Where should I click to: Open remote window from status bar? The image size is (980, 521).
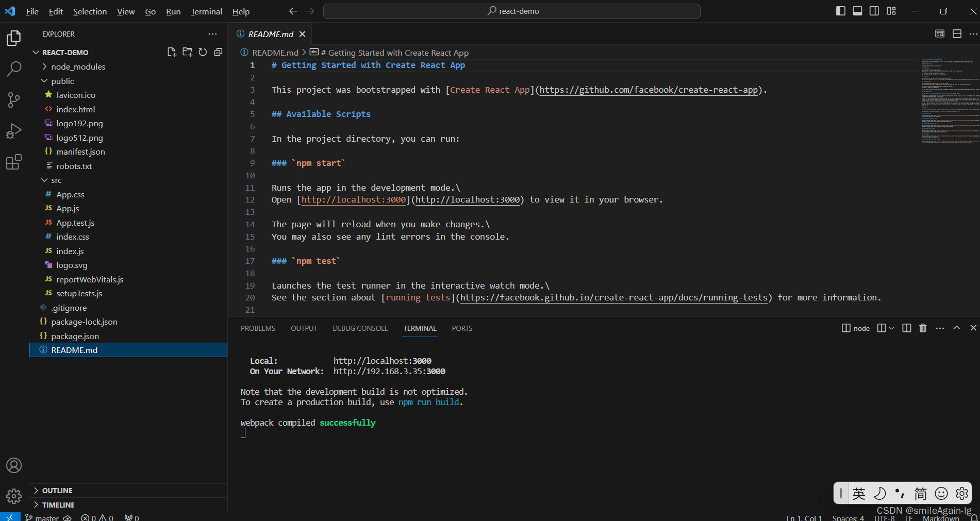pyautogui.click(x=10, y=517)
